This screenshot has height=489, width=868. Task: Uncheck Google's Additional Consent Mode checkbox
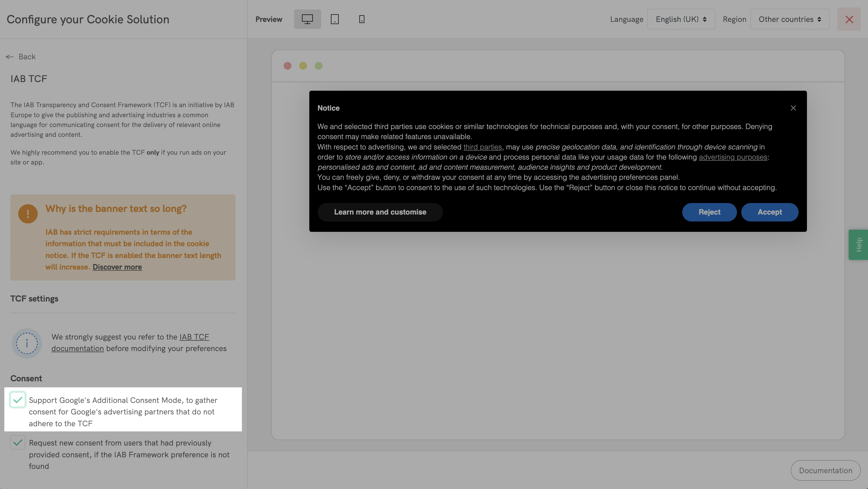coord(18,400)
